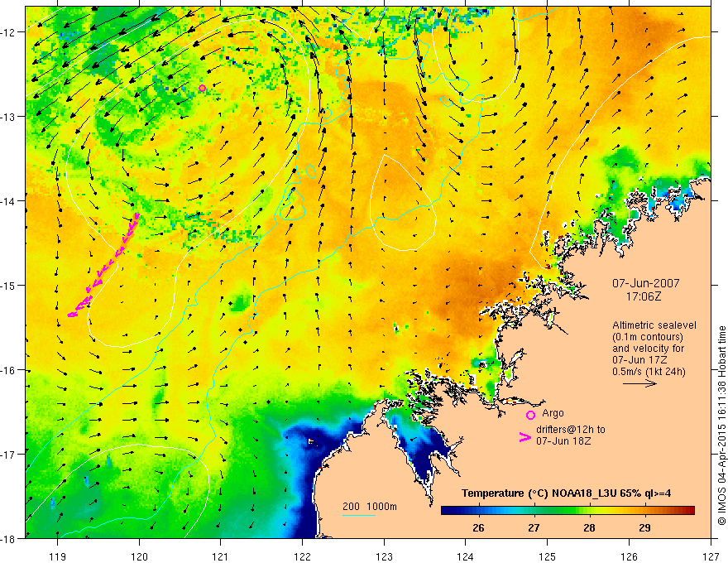Click the 124 longitude axis label
Image resolution: width=728 pixels, height=563 pixels.
[466, 557]
